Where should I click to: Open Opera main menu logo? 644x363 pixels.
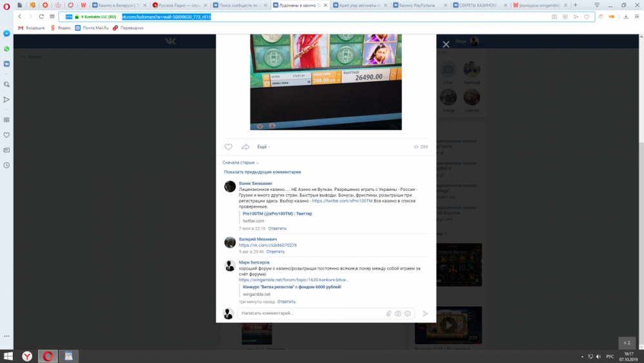(6, 6)
